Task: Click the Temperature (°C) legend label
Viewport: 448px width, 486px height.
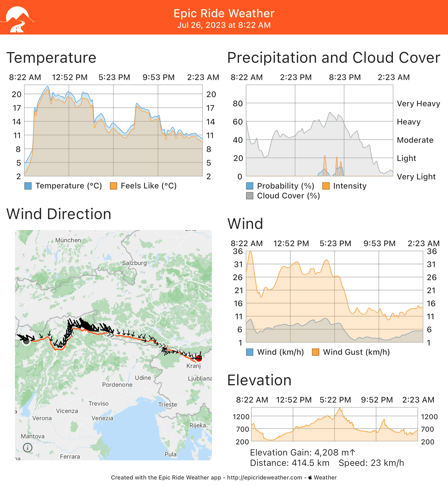Action: click(x=69, y=186)
